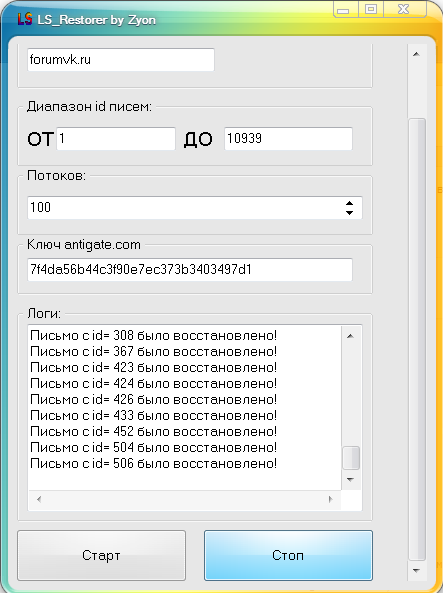This screenshot has width=443, height=593.
Task: Click the log vertical scrollbar thumb
Action: coord(351,458)
